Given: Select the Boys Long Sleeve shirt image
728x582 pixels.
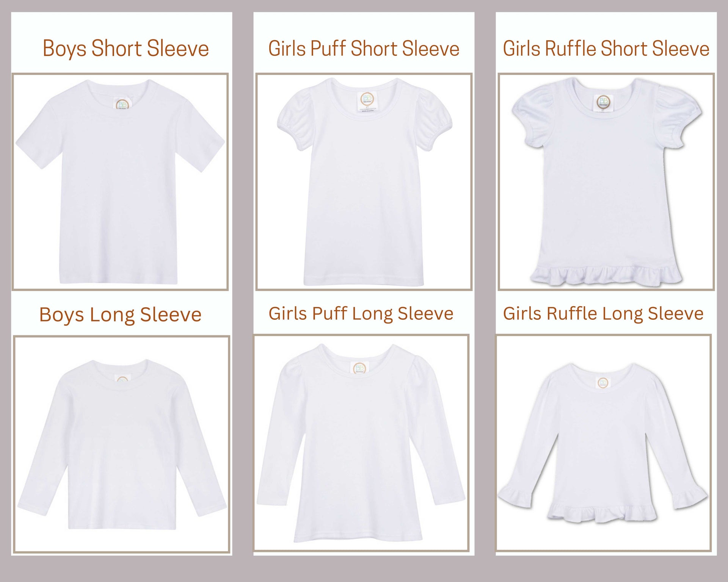Looking at the screenshot, I should pyautogui.click(x=122, y=444).
